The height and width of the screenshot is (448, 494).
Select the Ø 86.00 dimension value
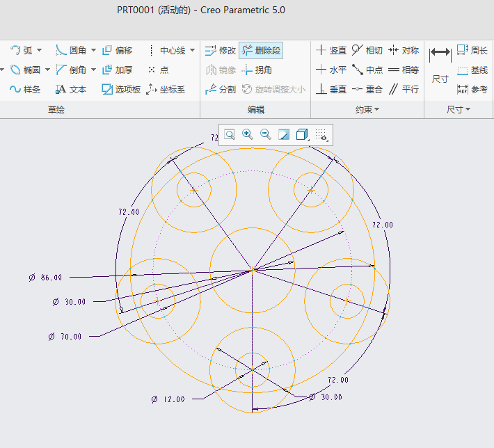tap(45, 278)
